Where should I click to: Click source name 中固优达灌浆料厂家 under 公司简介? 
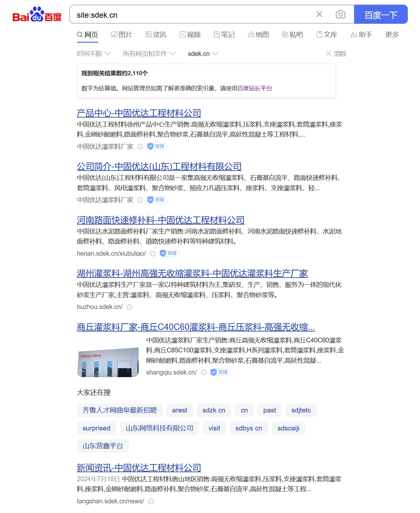click(x=105, y=200)
